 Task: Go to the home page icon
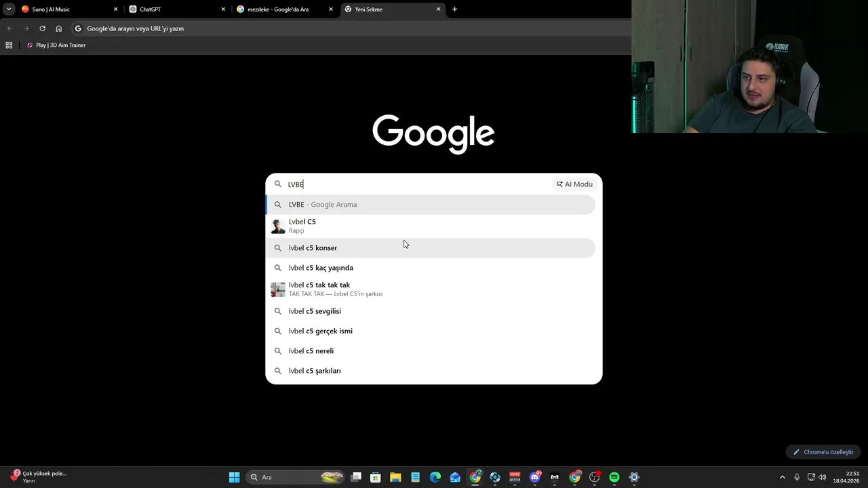point(59,28)
